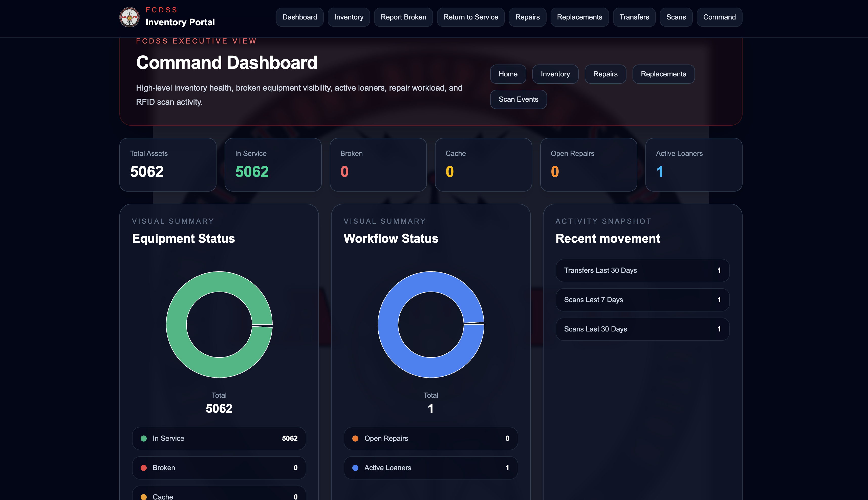This screenshot has width=868, height=500.
Task: Click the Recent movement heading
Action: 607,239
